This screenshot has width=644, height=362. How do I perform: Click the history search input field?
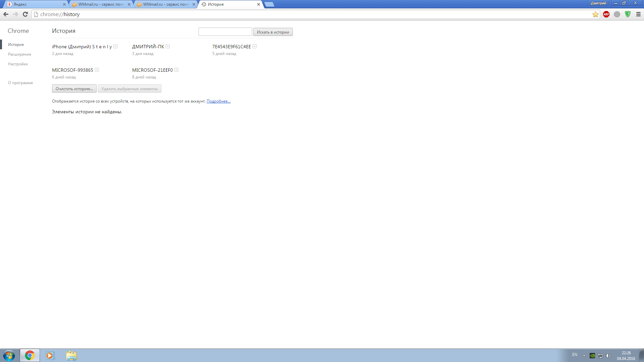(x=225, y=32)
